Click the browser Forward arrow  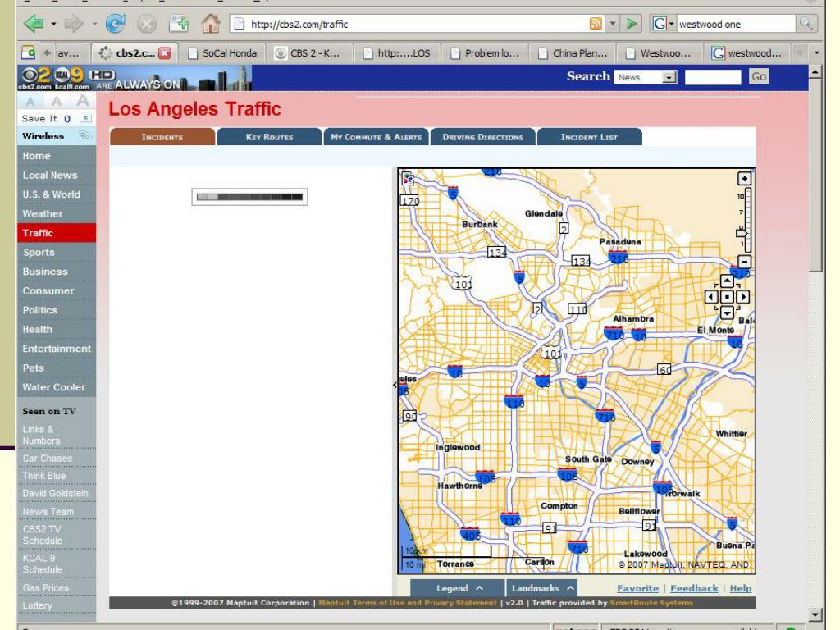pos(74,24)
